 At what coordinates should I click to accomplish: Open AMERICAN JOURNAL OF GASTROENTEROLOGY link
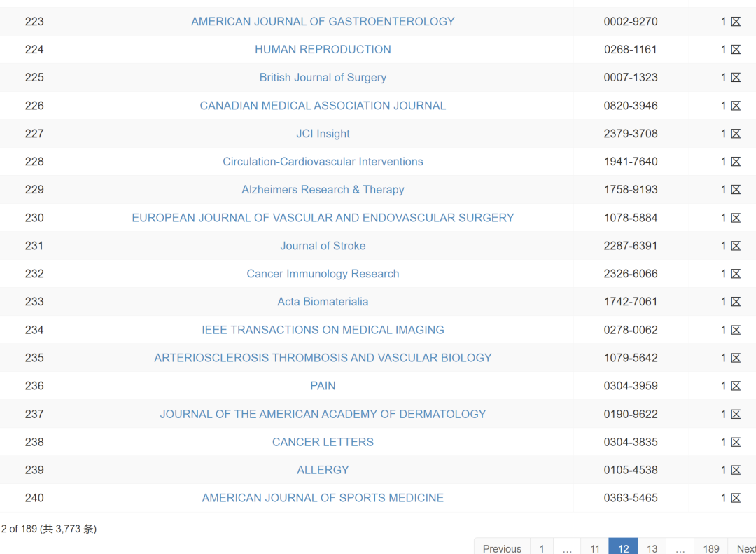pyautogui.click(x=323, y=21)
